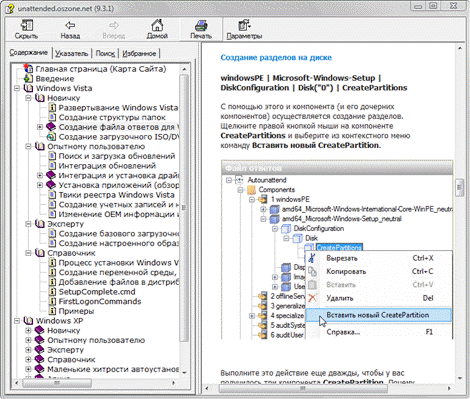Click the FirstLogonCommands page icon
Viewport: 470px width, 399px height.
(52, 301)
